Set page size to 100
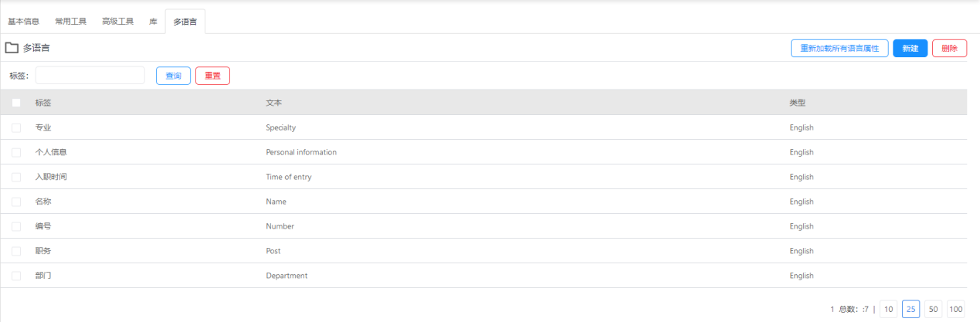 click(956, 309)
